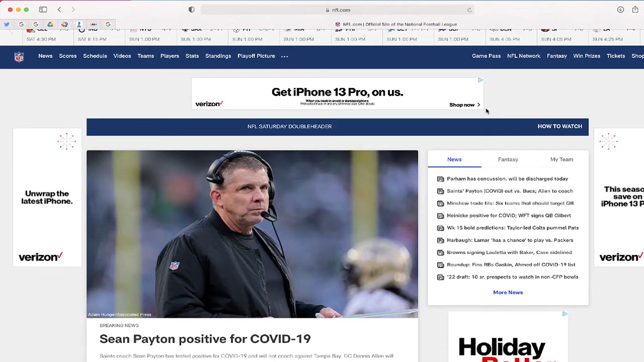Open ''22 draft: 10 sr. prospects' headline
Viewport: 644px width, 362px height.
coord(513,277)
